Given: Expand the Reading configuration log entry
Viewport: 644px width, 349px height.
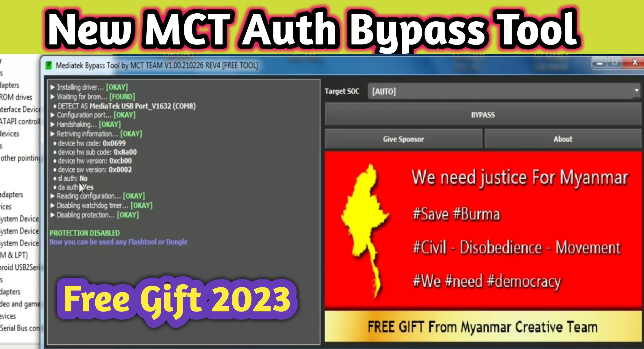Looking at the screenshot, I should coord(52,196).
